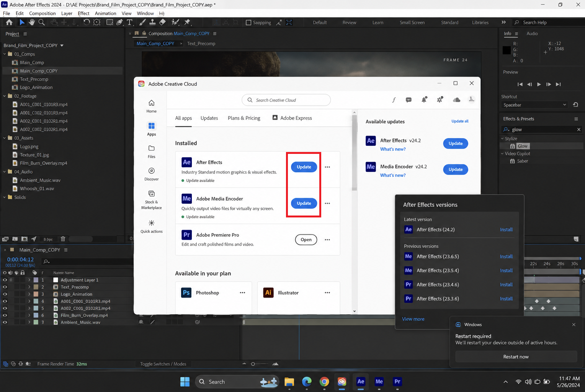Focus the Search Creative Cloud field
Image resolution: width=585 pixels, height=392 pixels.
(286, 100)
